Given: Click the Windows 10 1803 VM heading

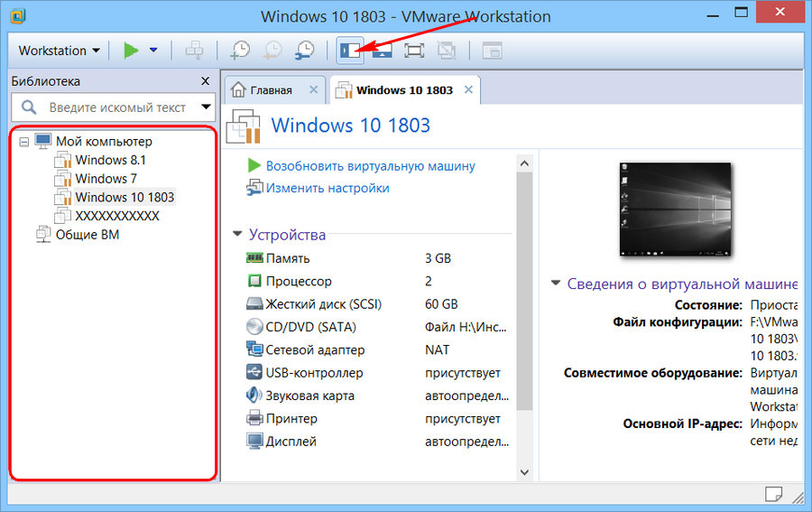Looking at the screenshot, I should (x=351, y=126).
